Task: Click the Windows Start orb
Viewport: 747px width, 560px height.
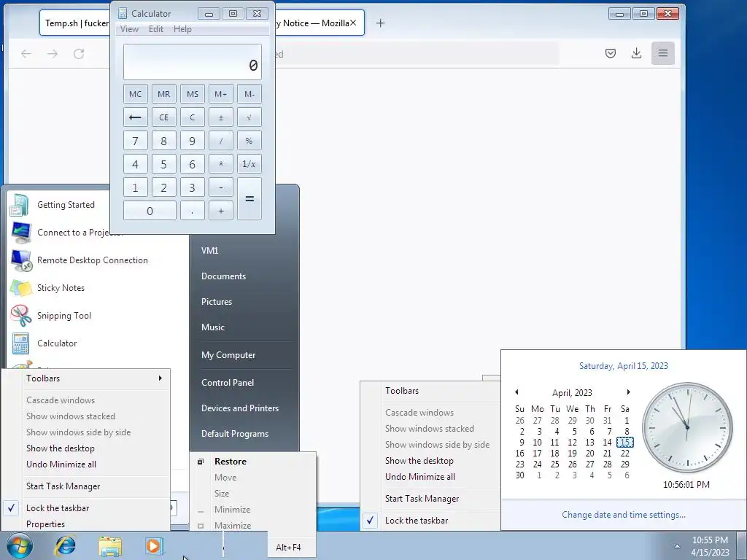Action: (x=19, y=545)
